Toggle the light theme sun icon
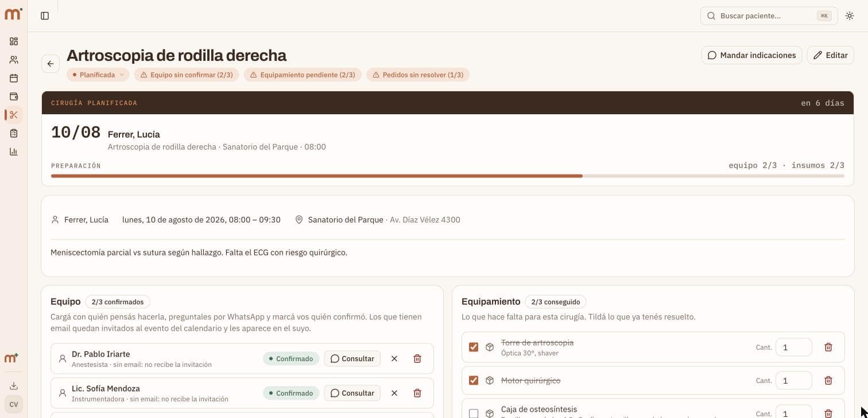 pyautogui.click(x=850, y=16)
